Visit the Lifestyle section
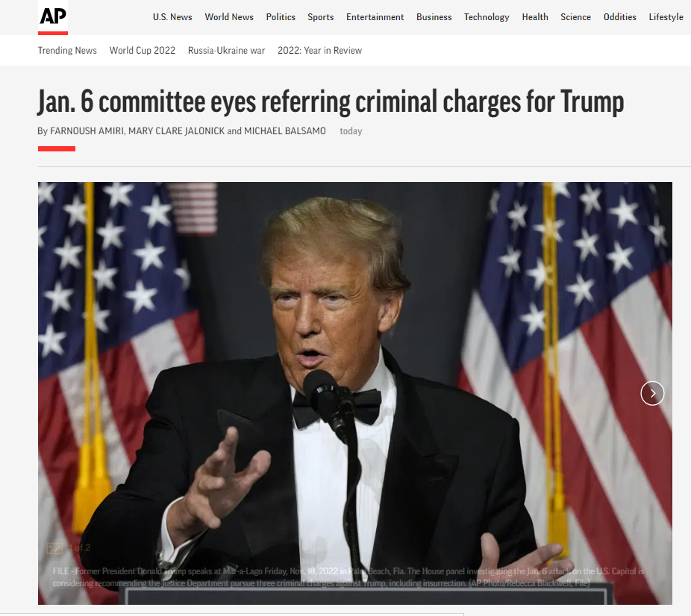 (x=666, y=17)
